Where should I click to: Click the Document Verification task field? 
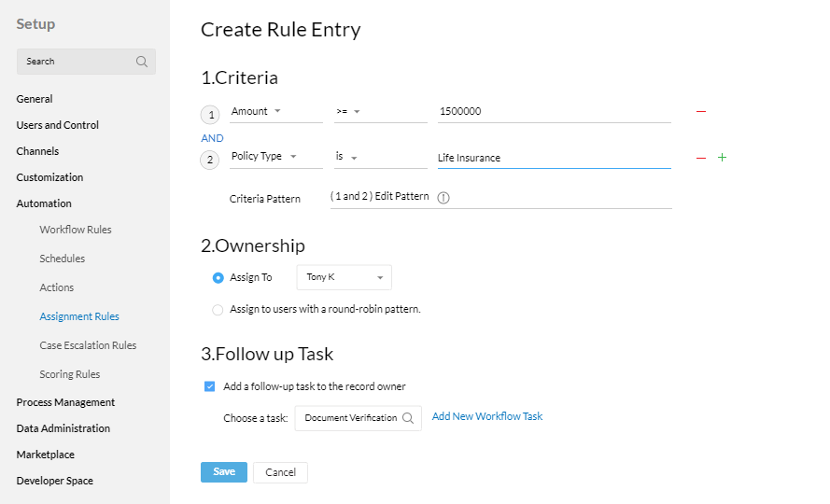click(359, 418)
